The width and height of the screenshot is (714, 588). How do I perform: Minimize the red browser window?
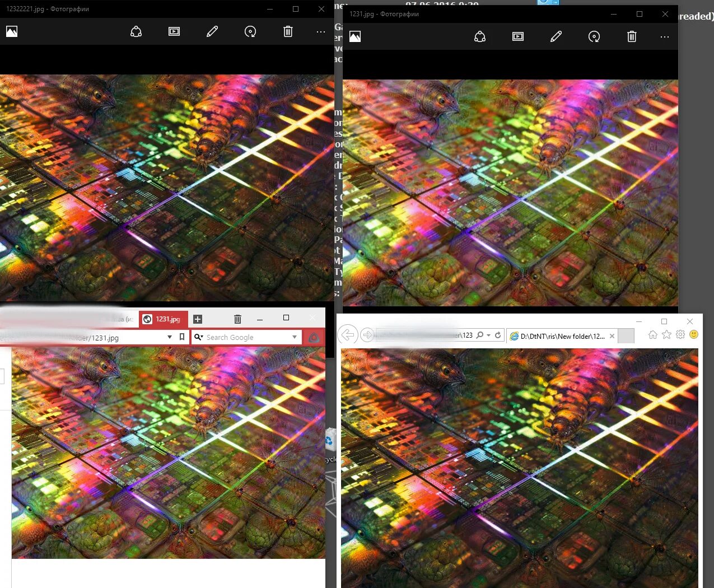pos(260,319)
